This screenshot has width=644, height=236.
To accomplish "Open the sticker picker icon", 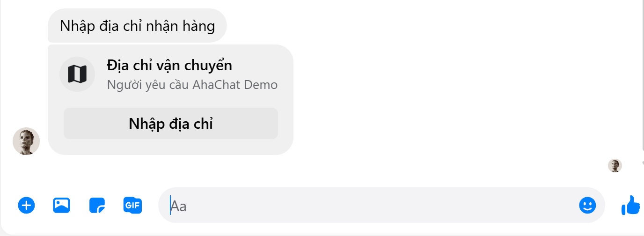I will [97, 205].
